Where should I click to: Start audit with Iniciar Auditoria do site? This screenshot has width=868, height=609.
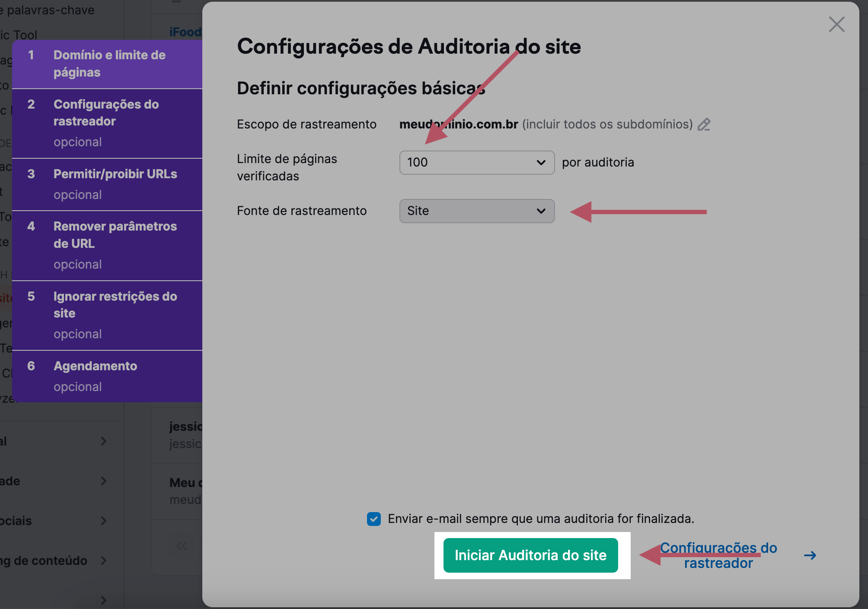point(531,555)
